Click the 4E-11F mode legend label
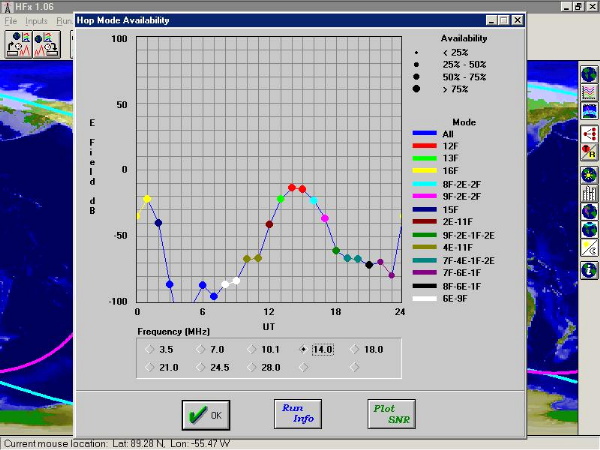Screen dimensions: 600x450 [458, 247]
